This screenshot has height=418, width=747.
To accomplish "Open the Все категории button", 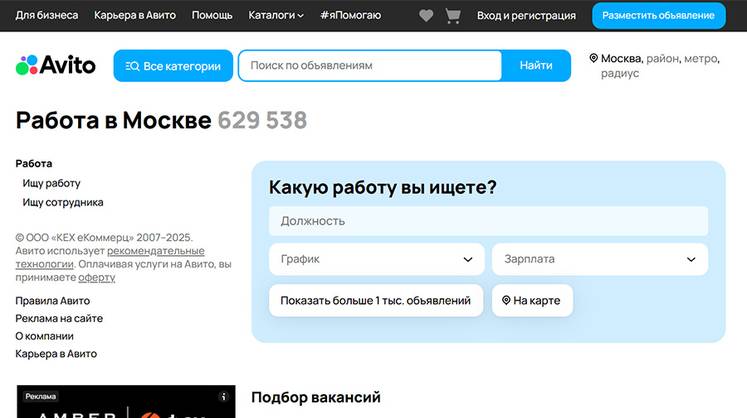I will [173, 66].
